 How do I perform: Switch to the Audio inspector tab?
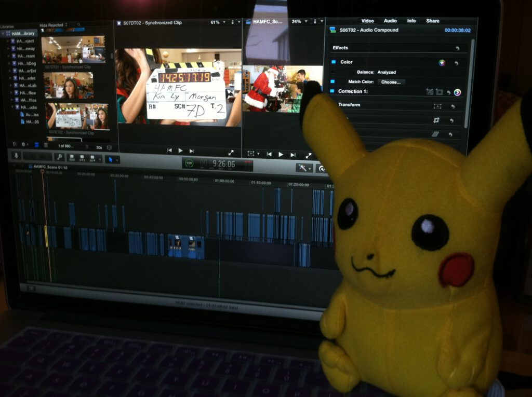(390, 21)
